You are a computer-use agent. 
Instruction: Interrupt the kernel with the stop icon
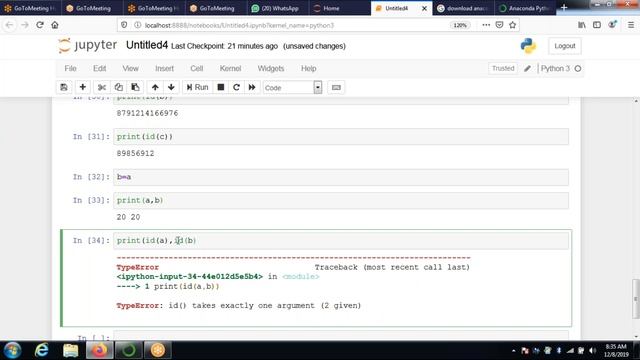coord(221,87)
